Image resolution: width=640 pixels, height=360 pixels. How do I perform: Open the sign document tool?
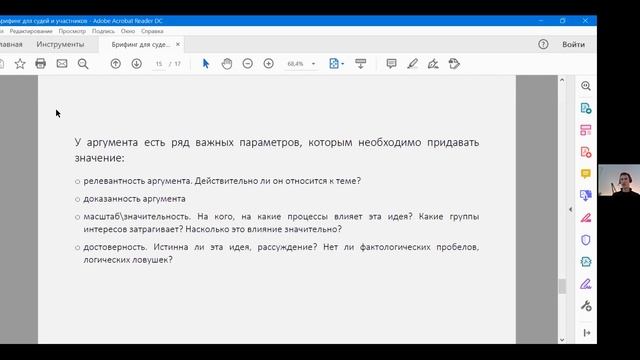click(x=433, y=64)
